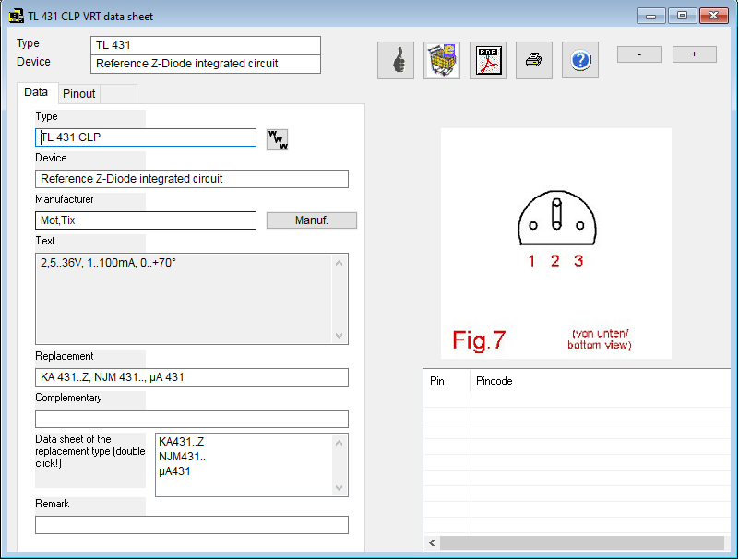Click the pin table horizontal scrollbar track

(x=582, y=542)
